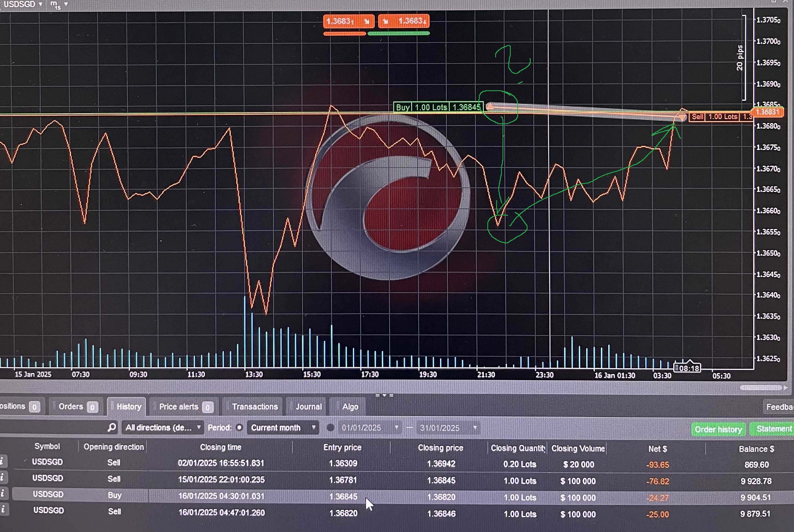This screenshot has height=532, width=794.
Task: Click the 1.36831 price tag on price axis
Action: 767,112
